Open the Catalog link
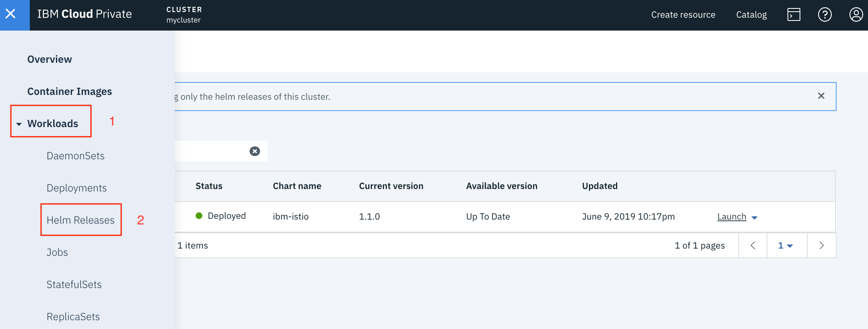Viewport: 868px width, 329px height. 751,15
